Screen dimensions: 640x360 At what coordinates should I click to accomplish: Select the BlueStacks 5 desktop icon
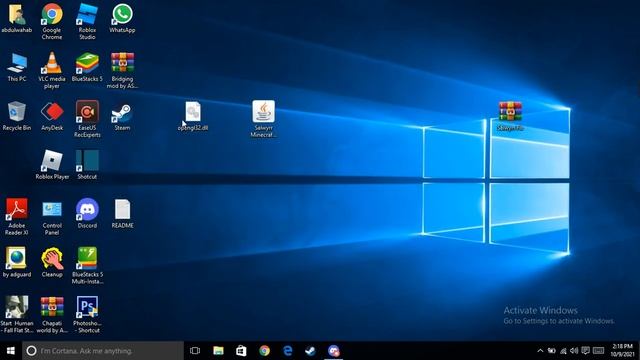tap(87, 63)
